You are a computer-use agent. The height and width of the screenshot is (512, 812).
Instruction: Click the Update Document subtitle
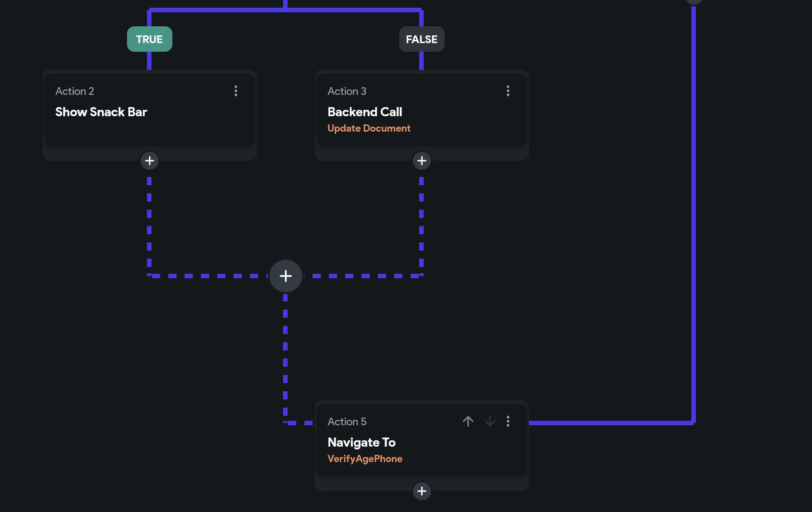tap(369, 128)
